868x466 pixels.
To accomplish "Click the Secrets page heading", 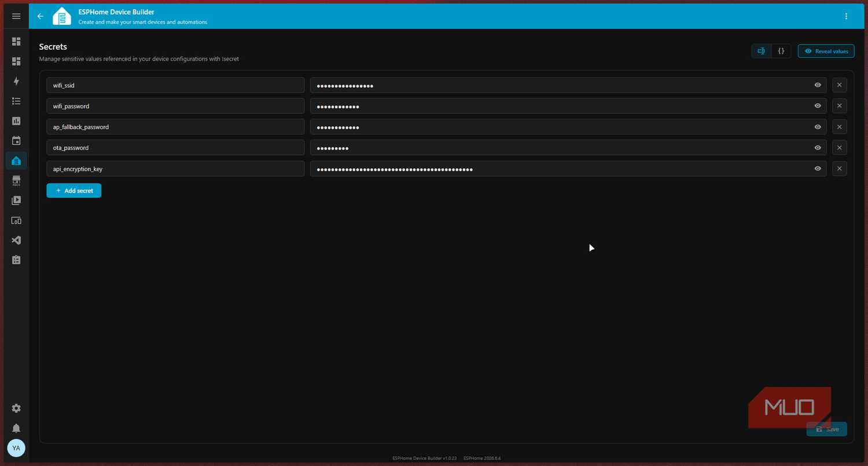I will 53,47.
